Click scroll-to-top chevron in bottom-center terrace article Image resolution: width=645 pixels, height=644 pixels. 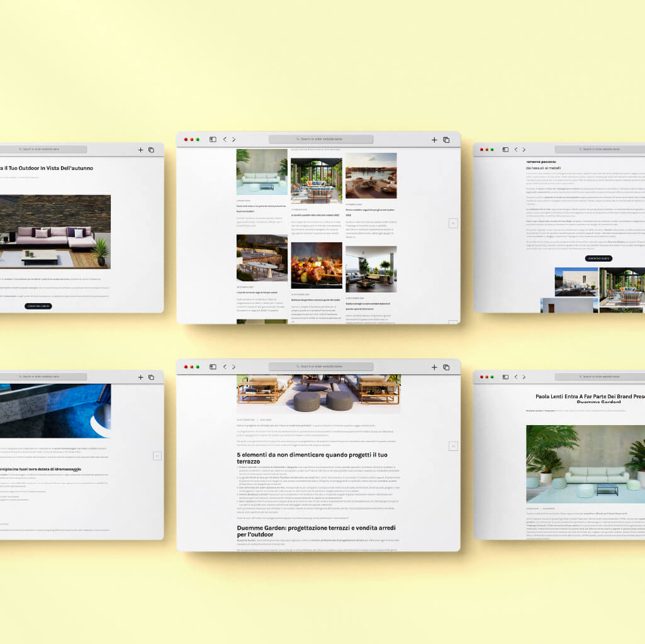click(452, 446)
